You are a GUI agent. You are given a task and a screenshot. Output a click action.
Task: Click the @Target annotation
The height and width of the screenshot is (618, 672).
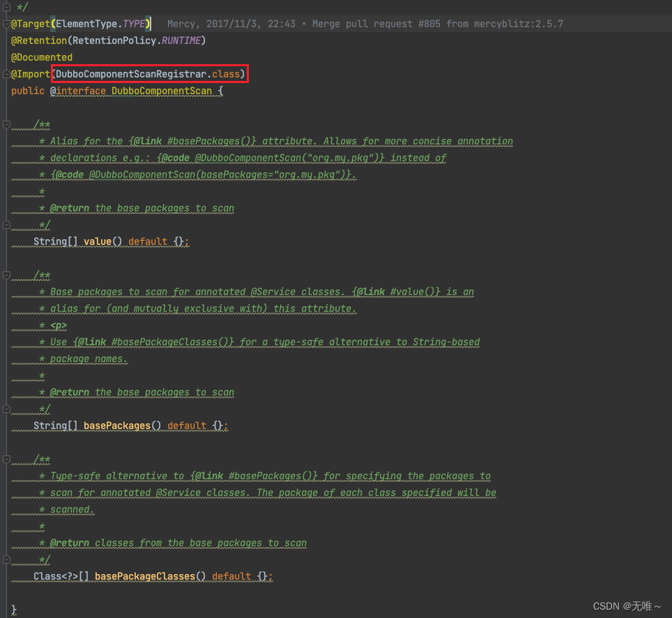31,24
